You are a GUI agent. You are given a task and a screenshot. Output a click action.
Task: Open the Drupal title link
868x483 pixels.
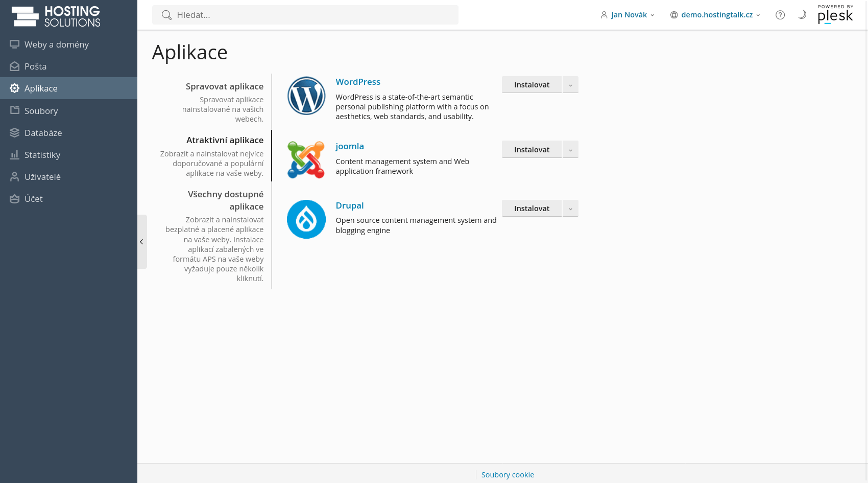(350, 205)
